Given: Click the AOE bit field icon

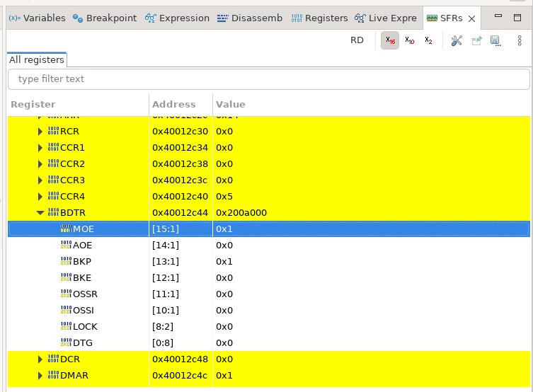Looking at the screenshot, I should click(66, 245).
